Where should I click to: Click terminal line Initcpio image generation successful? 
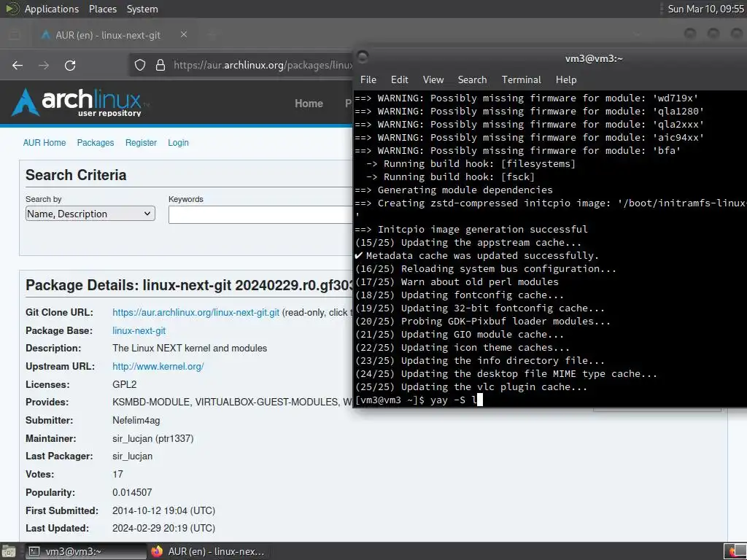(472, 229)
